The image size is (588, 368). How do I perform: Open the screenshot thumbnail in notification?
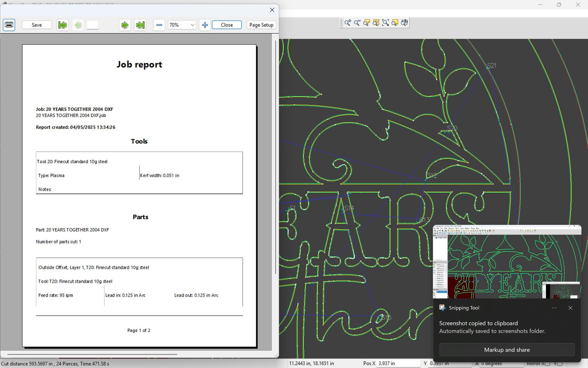[507, 262]
